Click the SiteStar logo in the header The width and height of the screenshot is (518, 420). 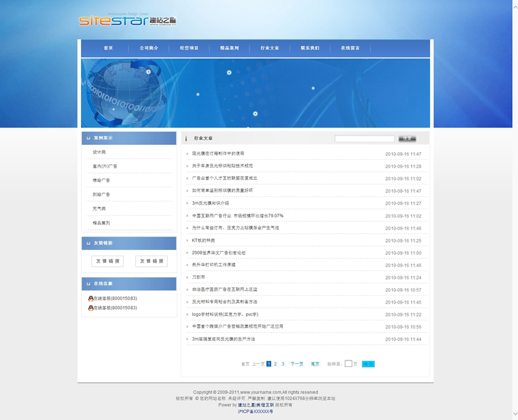click(127, 21)
